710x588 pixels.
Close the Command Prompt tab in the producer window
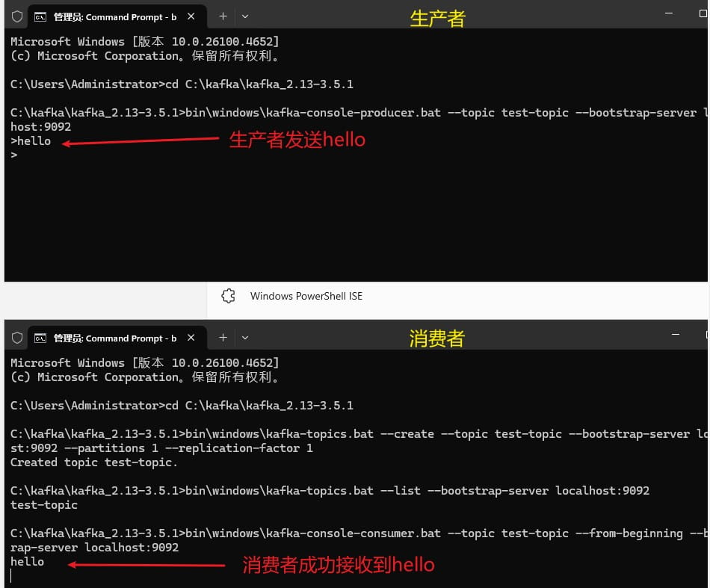click(x=191, y=16)
